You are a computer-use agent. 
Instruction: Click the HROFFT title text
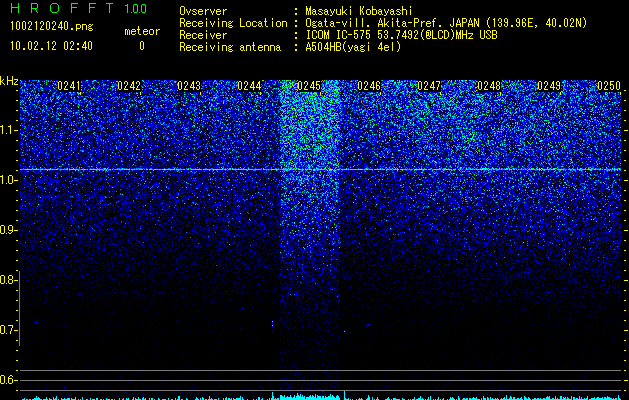pyautogui.click(x=62, y=8)
